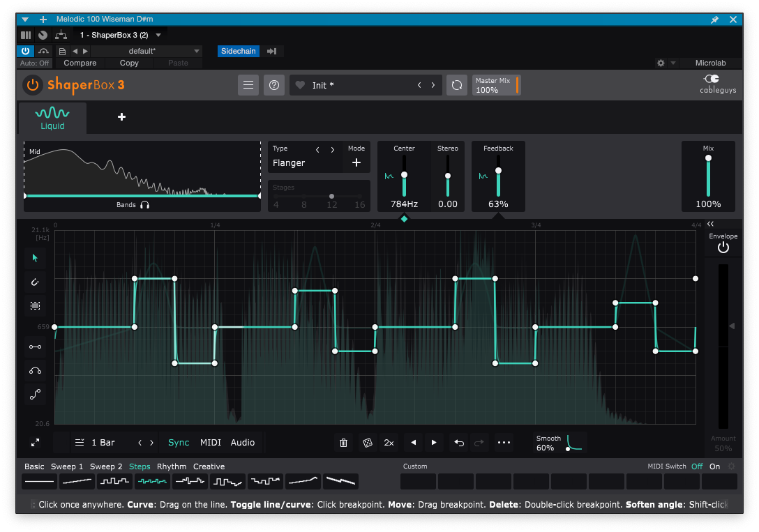Click the retrigger loop icon button

click(456, 85)
